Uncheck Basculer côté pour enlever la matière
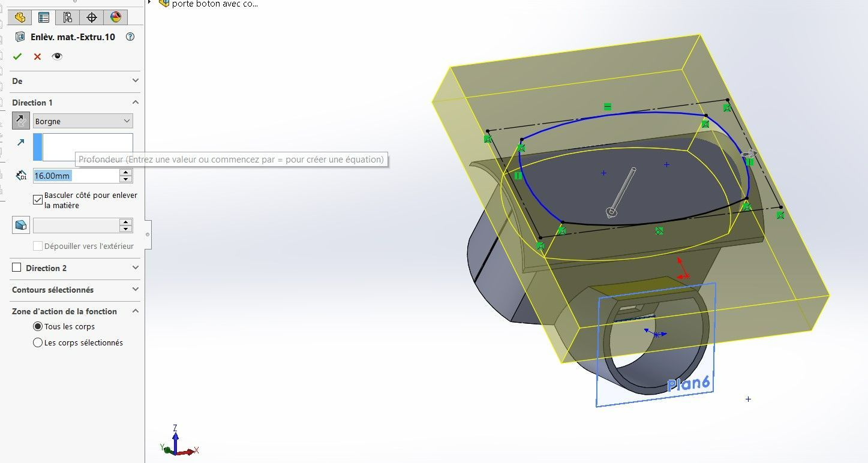The width and height of the screenshot is (868, 463). 38,199
